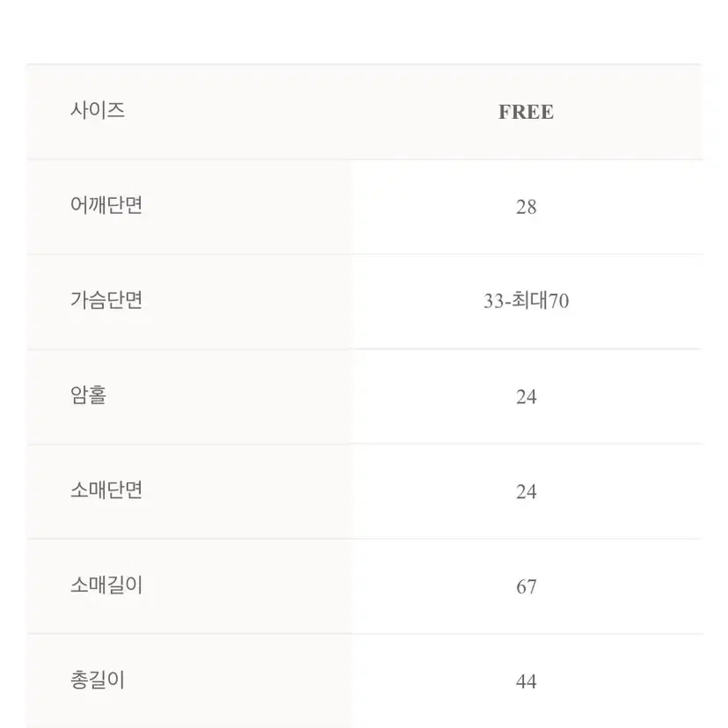Select the 총길이 row label
728x728 pixels.
(98, 680)
